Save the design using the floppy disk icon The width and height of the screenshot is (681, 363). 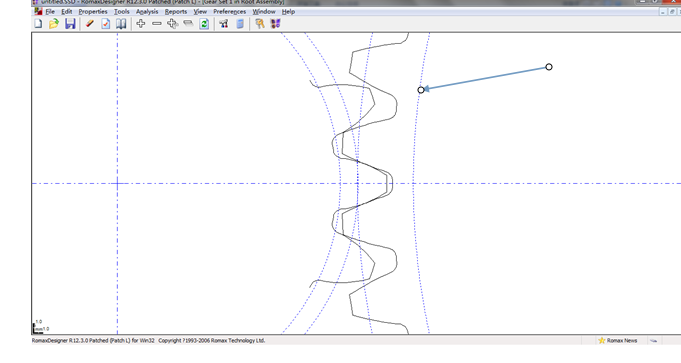coord(70,24)
